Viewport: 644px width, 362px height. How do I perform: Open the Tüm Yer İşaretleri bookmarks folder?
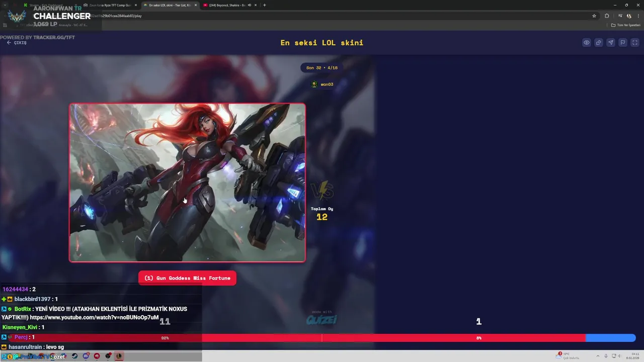626,25
